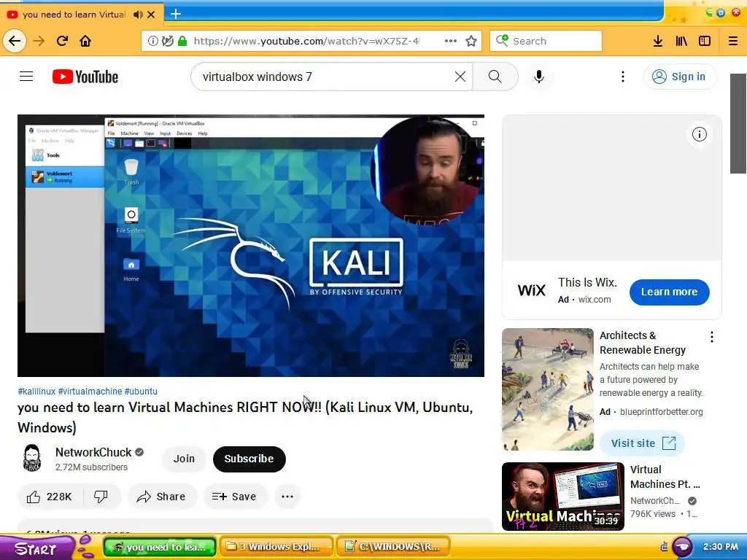The width and height of the screenshot is (747, 560).
Task: Click Learn more on Wix ad
Action: point(670,292)
